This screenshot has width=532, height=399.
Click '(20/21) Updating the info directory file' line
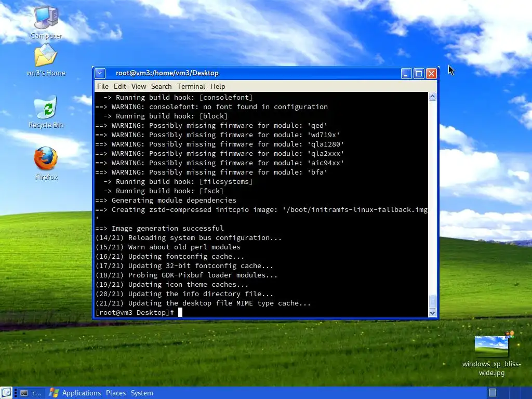184,294
